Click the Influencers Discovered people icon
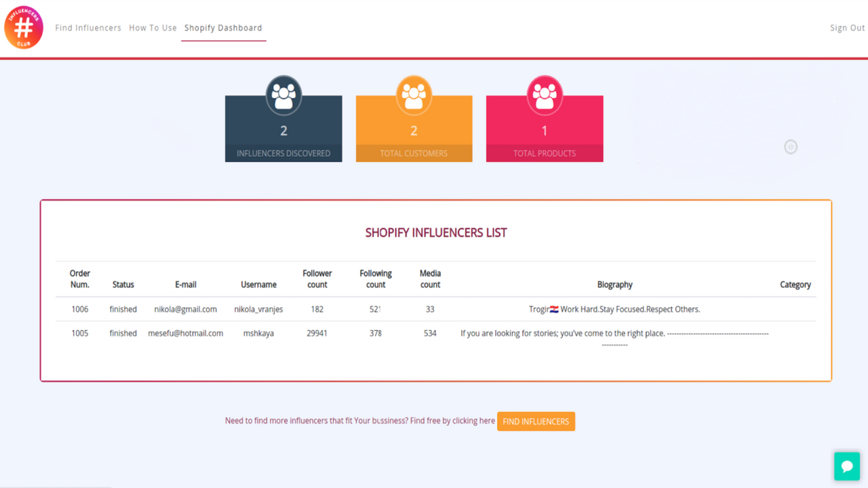 pyautogui.click(x=283, y=95)
